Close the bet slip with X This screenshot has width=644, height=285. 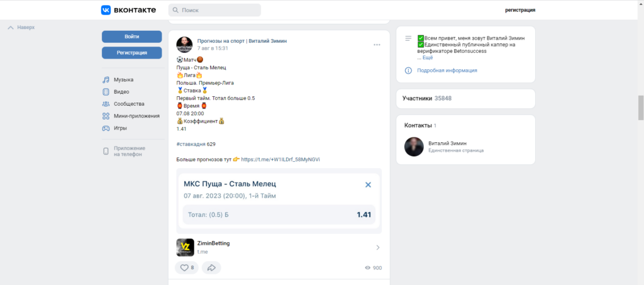coord(369,184)
